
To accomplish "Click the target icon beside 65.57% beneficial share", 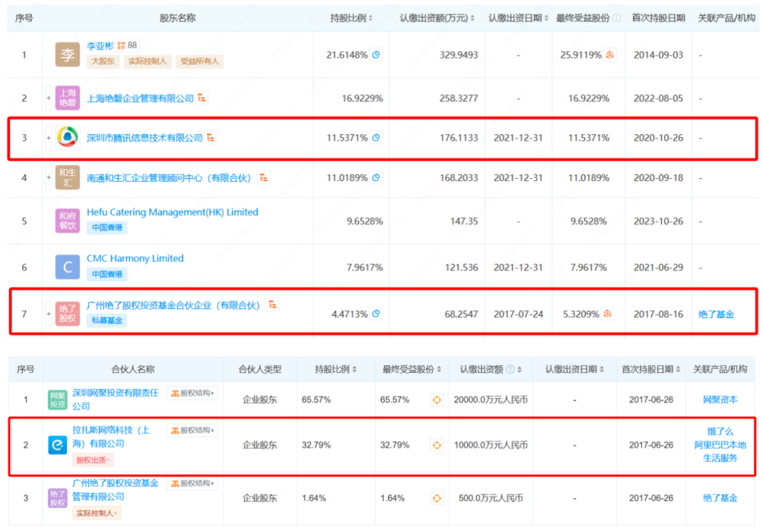I will pyautogui.click(x=437, y=400).
